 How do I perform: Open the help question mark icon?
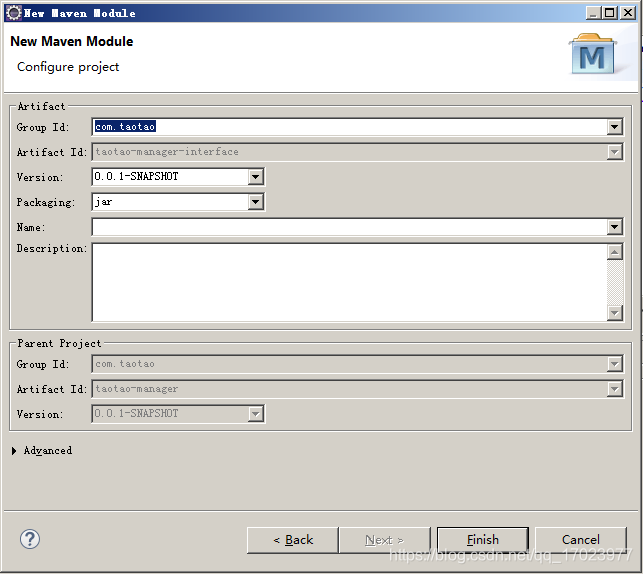pos(30,539)
